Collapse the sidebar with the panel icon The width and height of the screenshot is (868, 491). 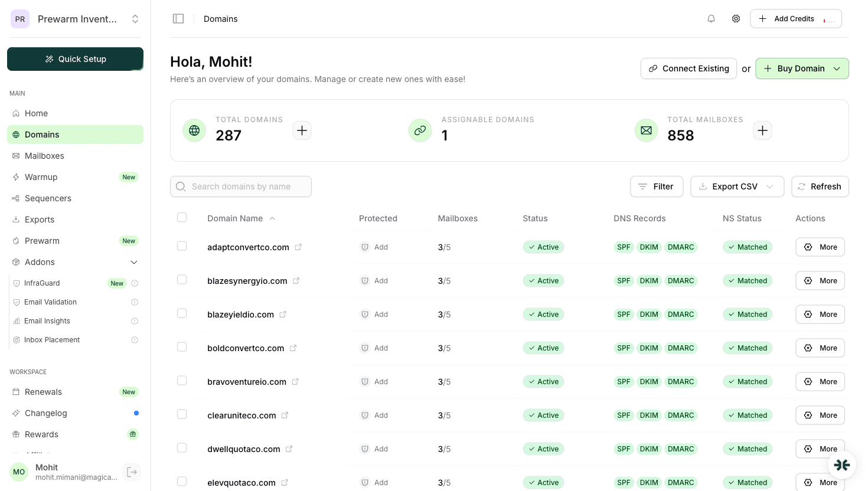point(178,18)
